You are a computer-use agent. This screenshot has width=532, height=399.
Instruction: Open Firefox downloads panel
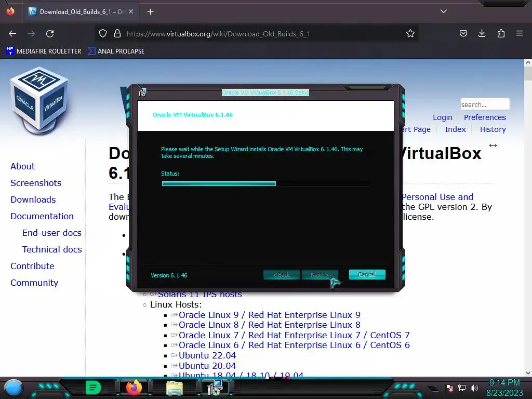click(482, 33)
